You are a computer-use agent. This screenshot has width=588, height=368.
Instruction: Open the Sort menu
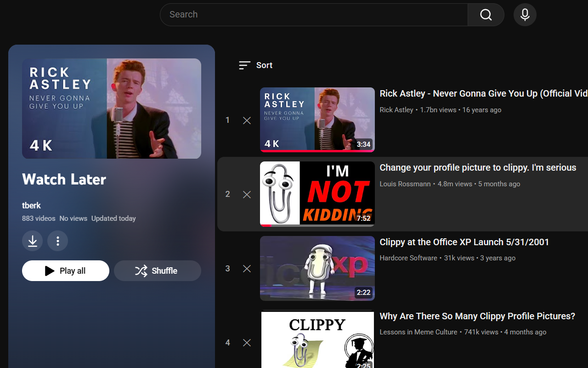point(256,65)
